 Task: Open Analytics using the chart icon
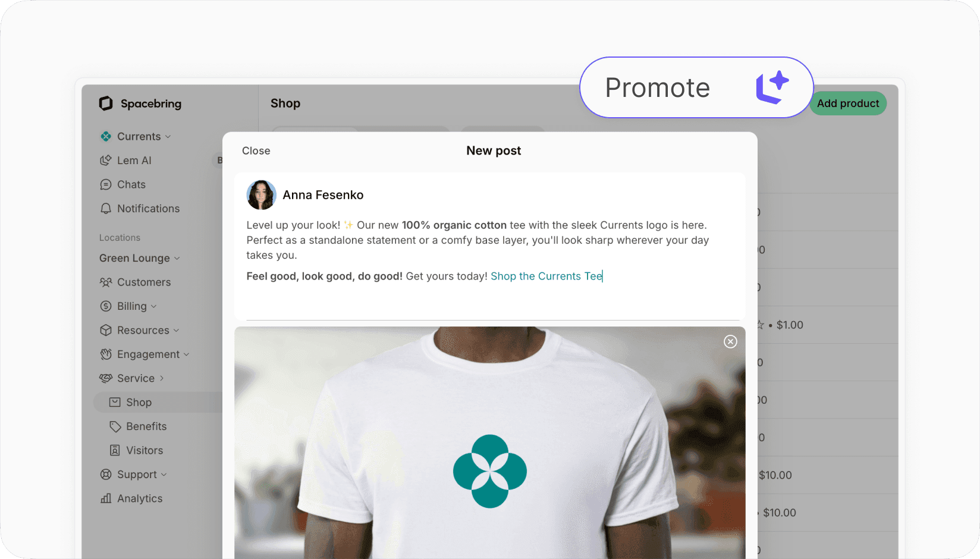coord(106,498)
